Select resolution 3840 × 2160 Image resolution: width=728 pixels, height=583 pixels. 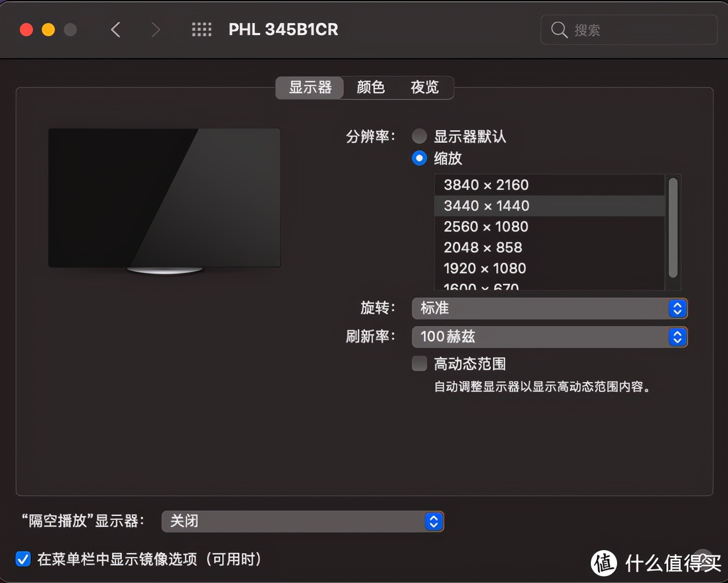[485, 185]
